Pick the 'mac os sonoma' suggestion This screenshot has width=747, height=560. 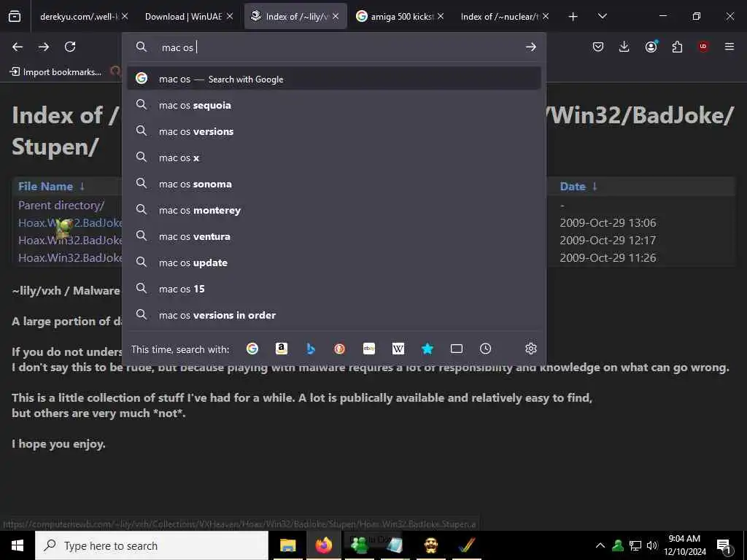click(334, 184)
